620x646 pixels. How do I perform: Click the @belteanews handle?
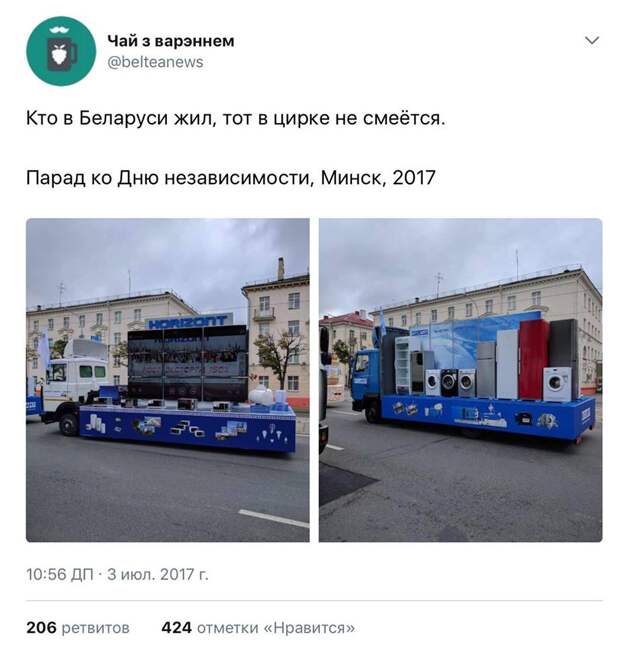pyautogui.click(x=155, y=62)
